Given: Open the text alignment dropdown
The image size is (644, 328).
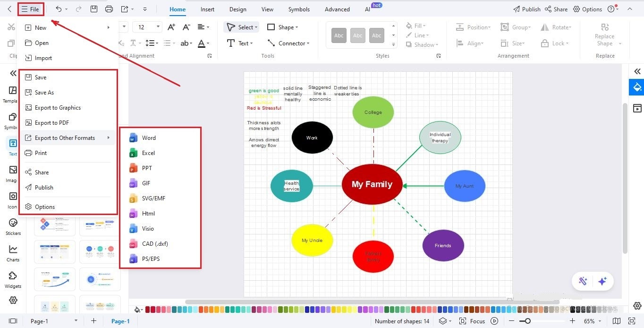Looking at the screenshot, I should tap(203, 27).
